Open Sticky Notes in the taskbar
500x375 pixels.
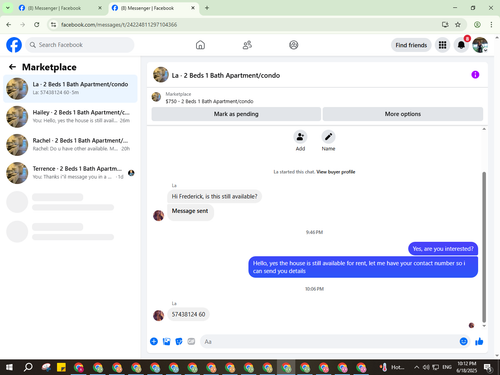61,367
